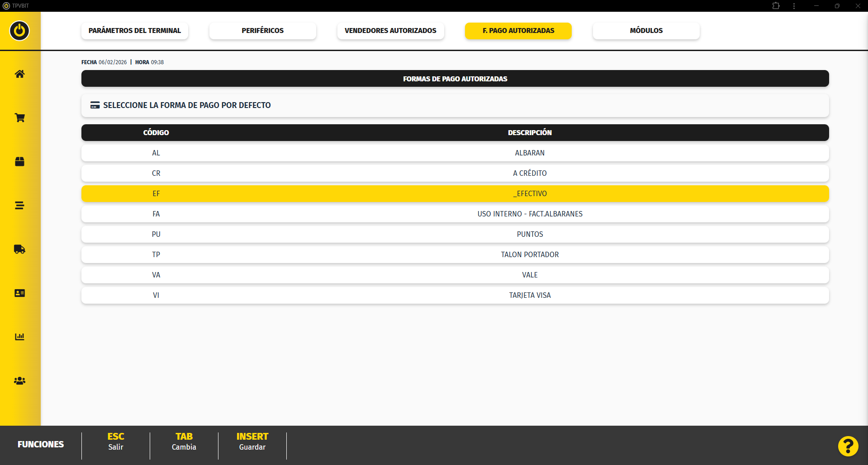Click the TAB Cambia button
The width and height of the screenshot is (868, 465).
point(184,442)
